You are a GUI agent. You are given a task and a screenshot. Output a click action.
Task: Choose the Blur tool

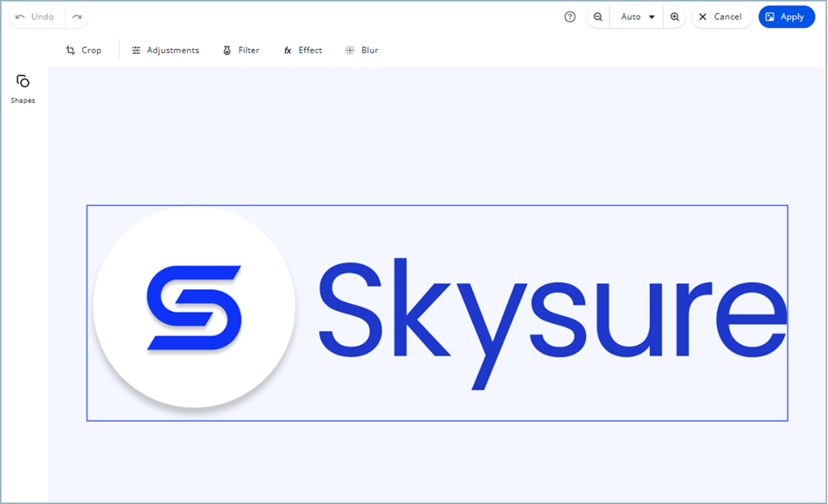pyautogui.click(x=362, y=50)
